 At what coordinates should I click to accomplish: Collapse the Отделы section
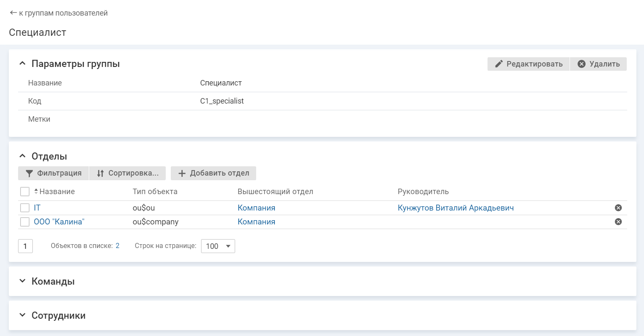point(23,156)
